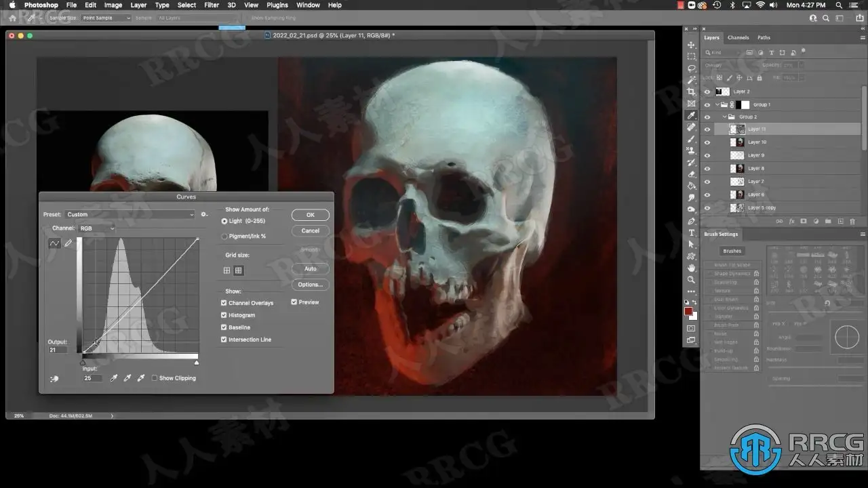Create a new layer from Layers panel
The image size is (868, 488).
(x=840, y=221)
